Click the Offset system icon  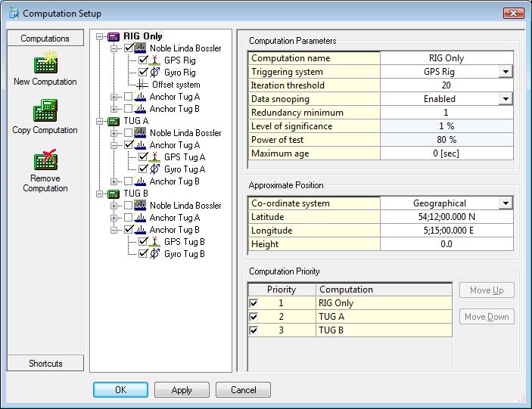(142, 85)
